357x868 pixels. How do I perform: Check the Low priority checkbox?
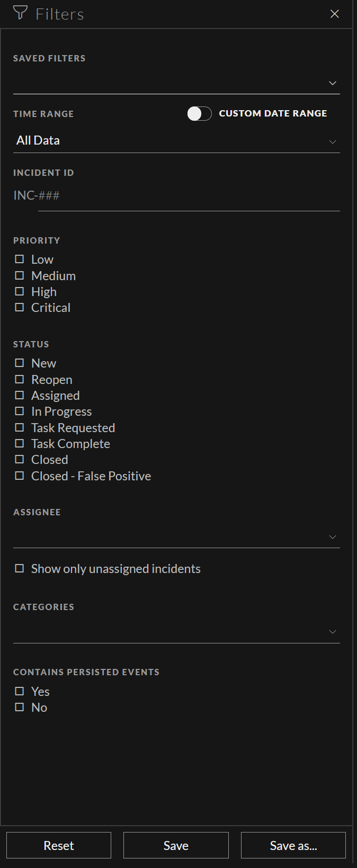(x=19, y=259)
